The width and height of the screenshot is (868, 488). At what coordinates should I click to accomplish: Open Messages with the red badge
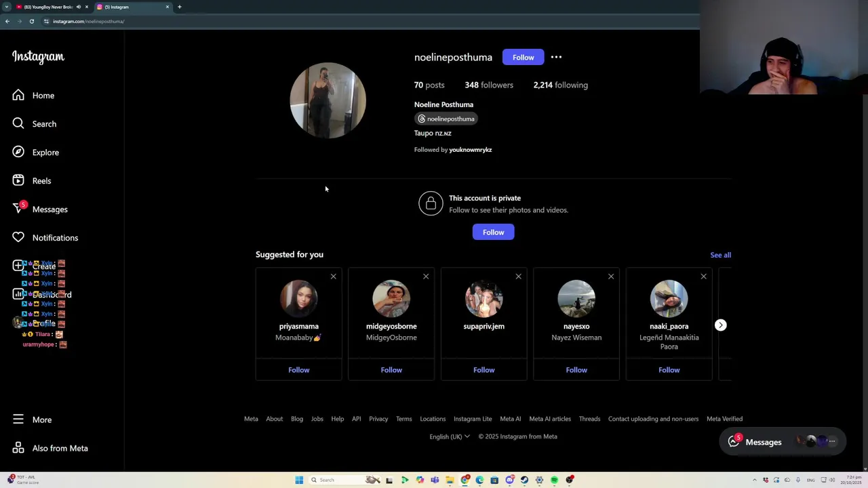(x=40, y=209)
